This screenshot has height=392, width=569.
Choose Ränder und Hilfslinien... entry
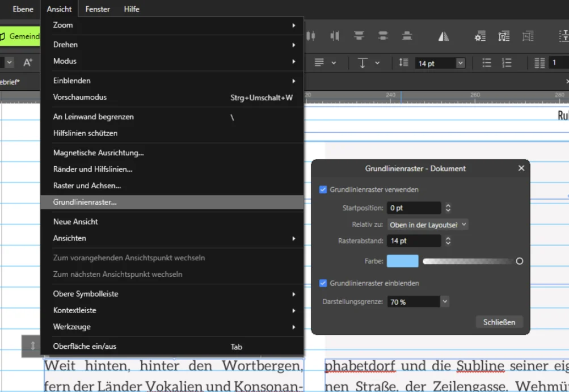pos(172,169)
